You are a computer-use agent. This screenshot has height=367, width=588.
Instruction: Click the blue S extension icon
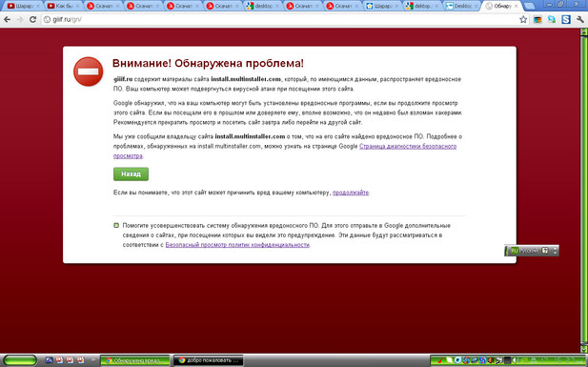[566, 19]
